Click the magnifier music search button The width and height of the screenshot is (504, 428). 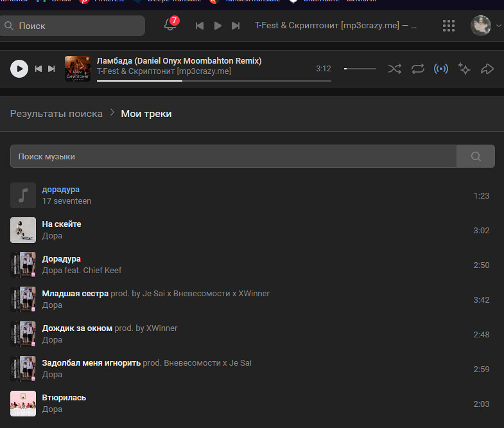[x=476, y=156]
